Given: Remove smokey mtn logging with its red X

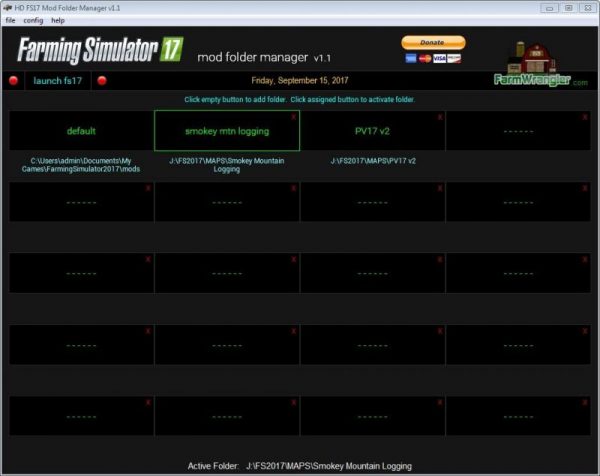Looking at the screenshot, I should 293,117.
